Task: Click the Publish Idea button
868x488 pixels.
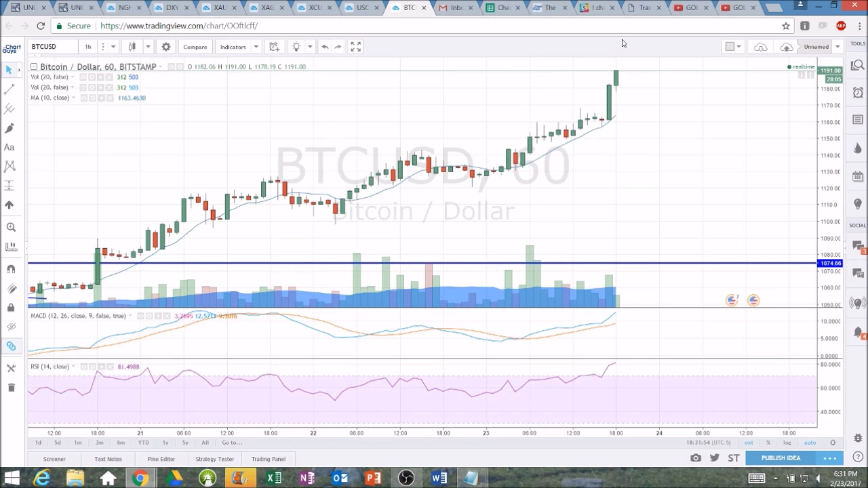Action: (781, 458)
